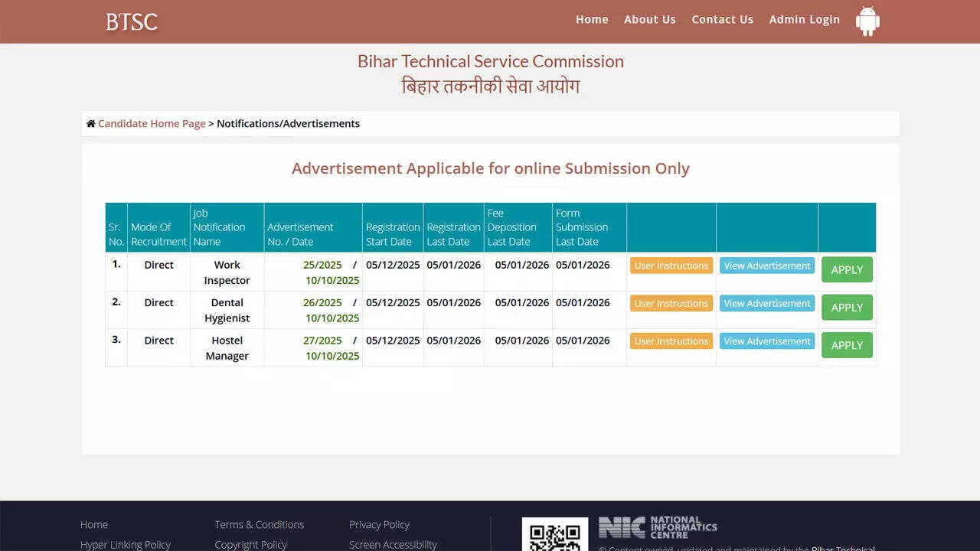Go to Contact Us in navigation
This screenshot has width=980, height=551.
[x=722, y=20]
